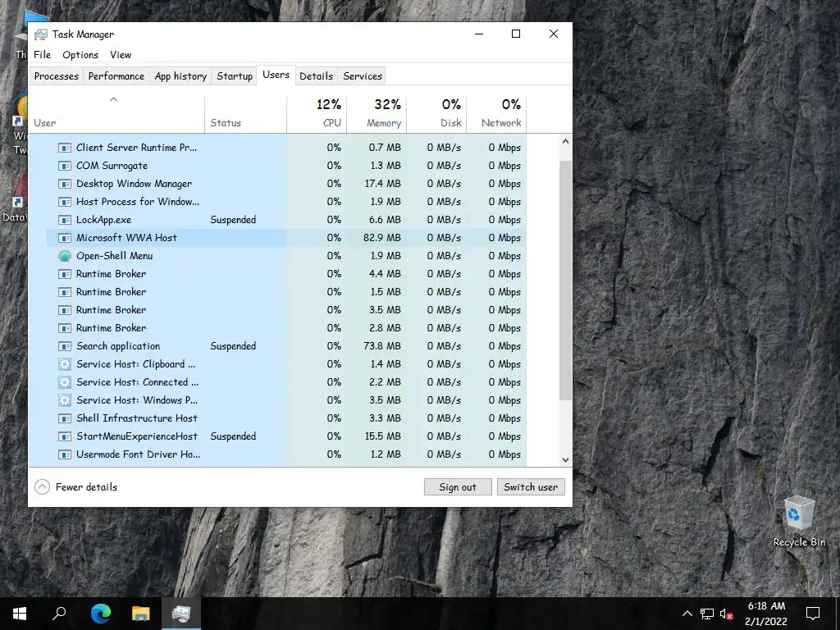Screen dimensions: 840x630
Task: Click the scrollbar down arrow
Action: click(565, 459)
